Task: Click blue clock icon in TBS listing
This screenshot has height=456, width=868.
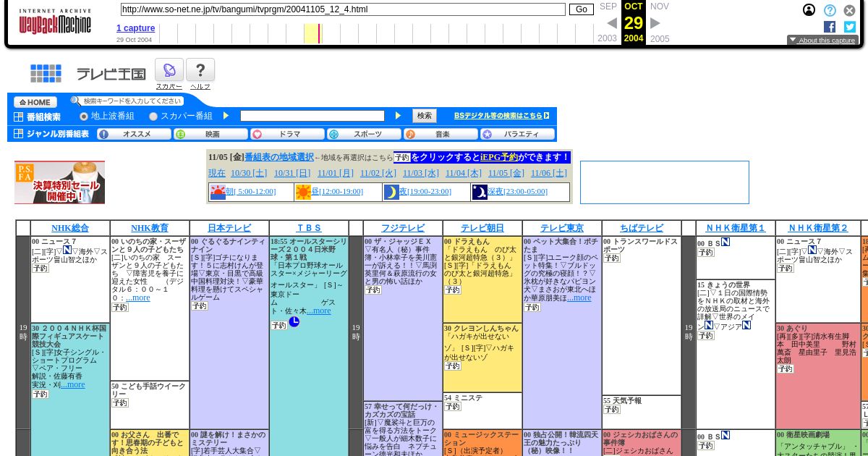Action: point(294,321)
